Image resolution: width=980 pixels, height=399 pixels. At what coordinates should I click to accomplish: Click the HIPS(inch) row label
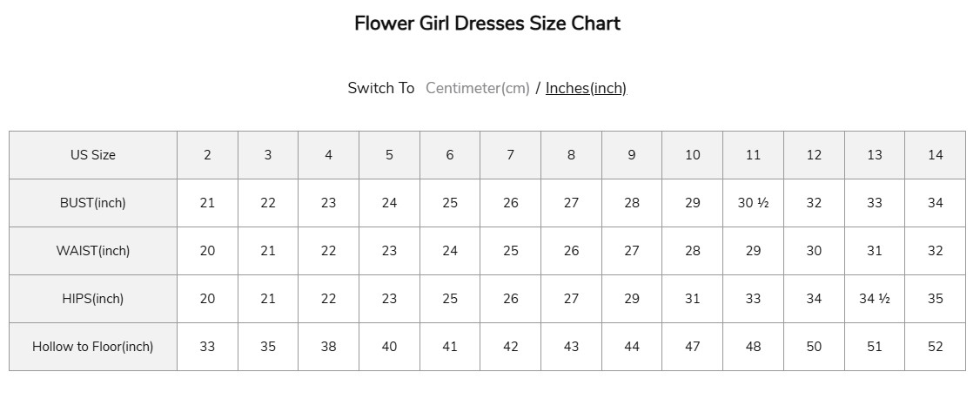pyautogui.click(x=93, y=299)
